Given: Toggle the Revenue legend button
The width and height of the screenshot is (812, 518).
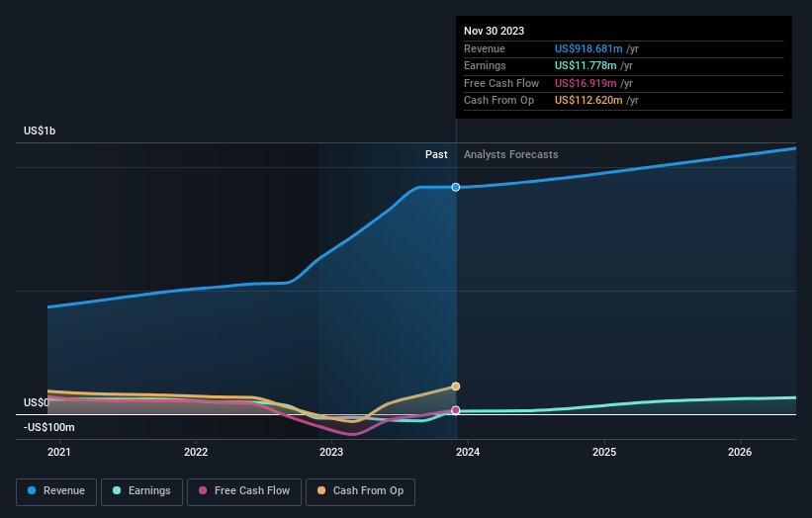Looking at the screenshot, I should (56, 491).
